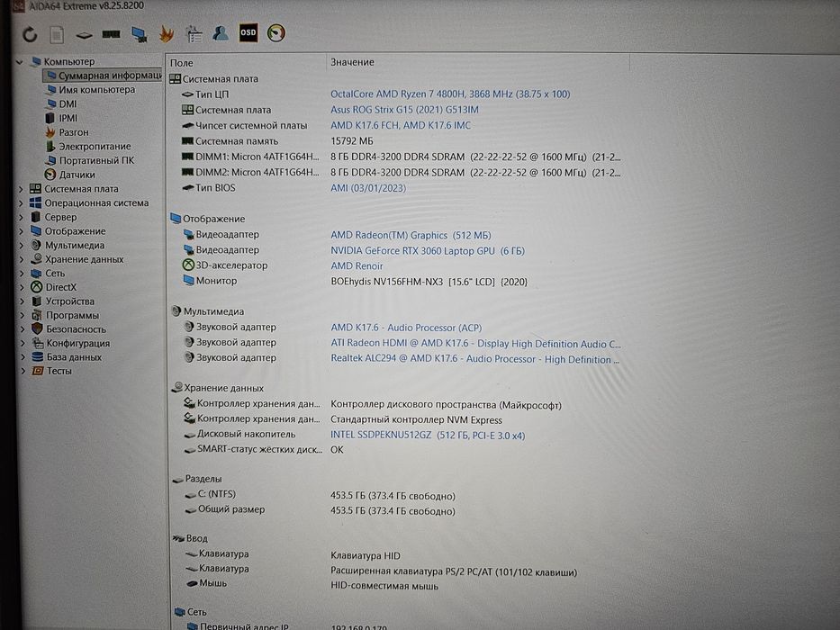Viewport: 840px width, 630px height.
Task: Open Asus ROG Strix G15 G513IM link
Action: [404, 109]
